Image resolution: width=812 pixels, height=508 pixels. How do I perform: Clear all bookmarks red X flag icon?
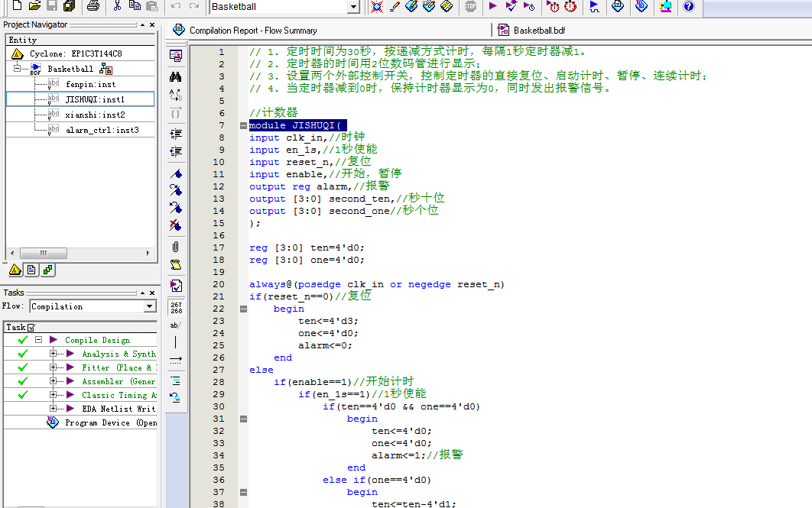click(x=176, y=225)
